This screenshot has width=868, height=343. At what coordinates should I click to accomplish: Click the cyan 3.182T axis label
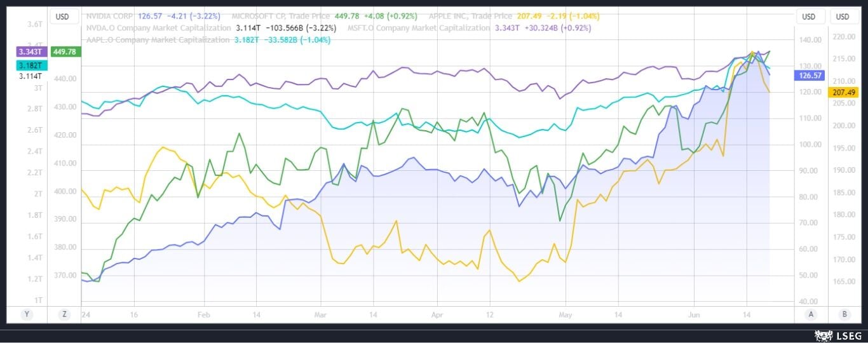pyautogui.click(x=31, y=65)
